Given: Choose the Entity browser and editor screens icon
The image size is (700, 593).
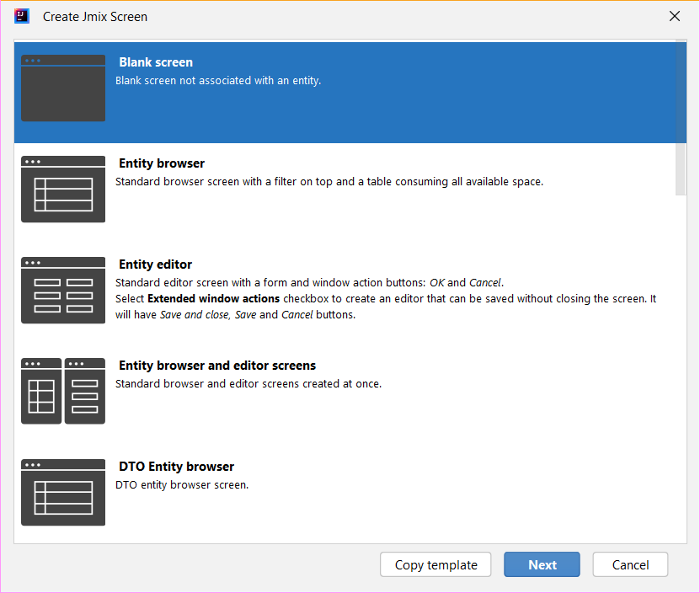Looking at the screenshot, I should coord(63,391).
